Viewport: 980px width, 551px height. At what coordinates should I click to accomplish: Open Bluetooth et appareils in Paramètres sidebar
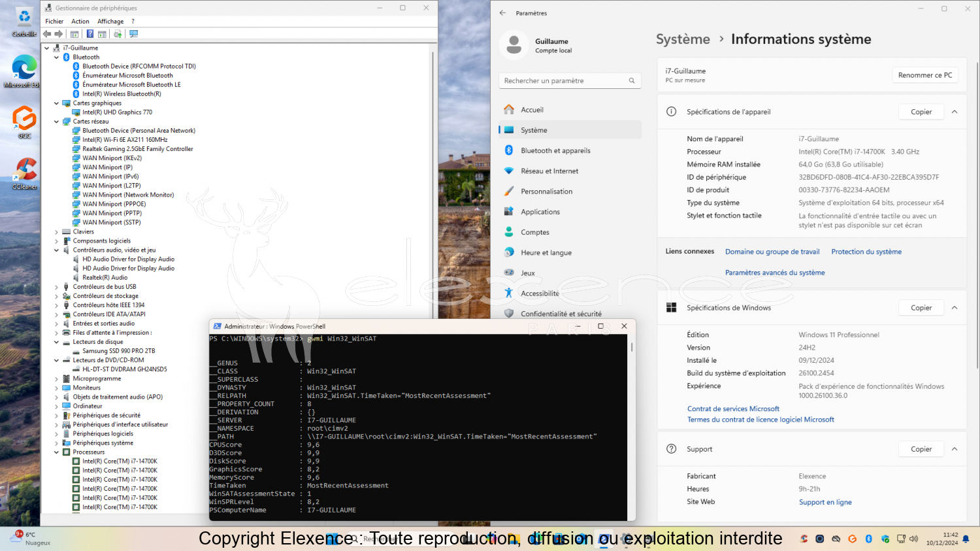[x=570, y=150]
